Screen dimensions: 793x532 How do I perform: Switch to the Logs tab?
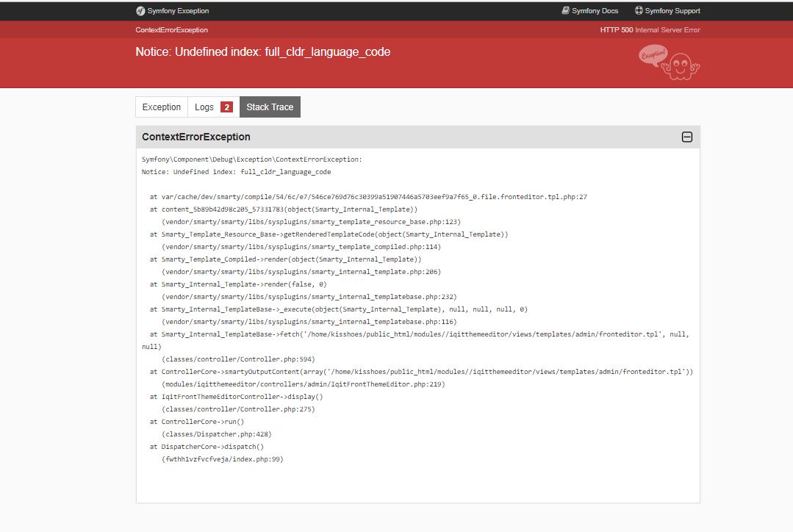tap(213, 107)
